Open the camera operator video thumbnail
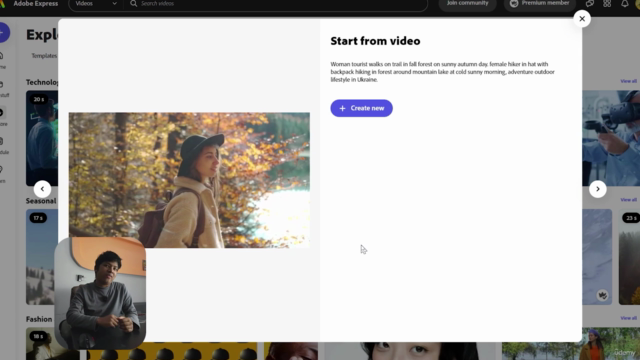Viewport: 640px width, 360px height. click(611, 138)
